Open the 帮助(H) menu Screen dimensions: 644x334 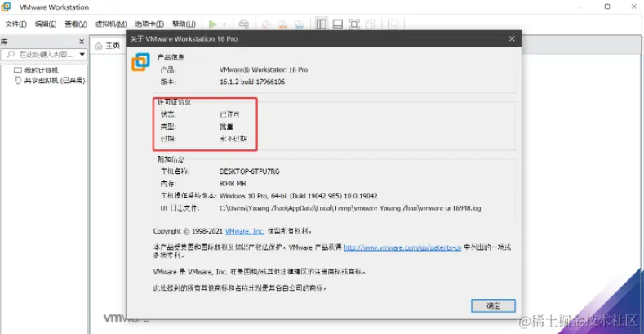click(x=184, y=24)
